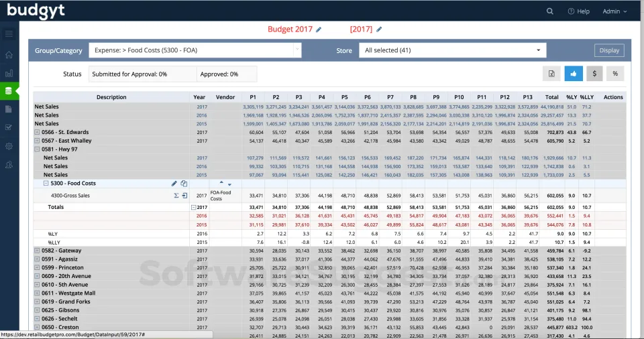Click sort down arrow in Vendor column
644x339 pixels.
(229, 185)
